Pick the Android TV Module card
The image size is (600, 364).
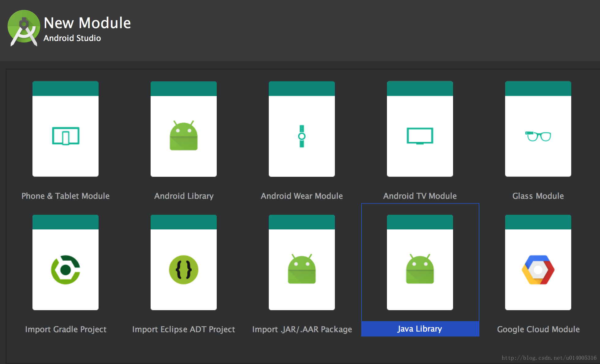click(420, 129)
